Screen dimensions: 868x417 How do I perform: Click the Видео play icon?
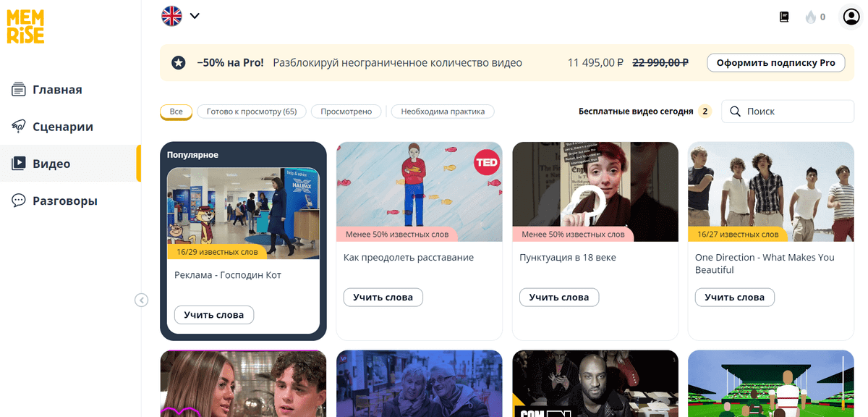[x=19, y=164]
